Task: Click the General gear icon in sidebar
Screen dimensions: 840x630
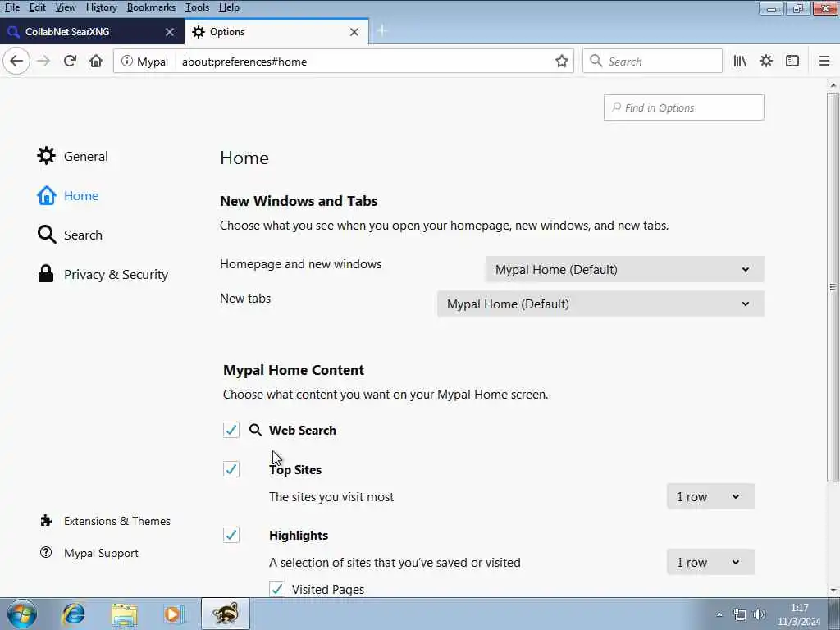Action: [46, 156]
